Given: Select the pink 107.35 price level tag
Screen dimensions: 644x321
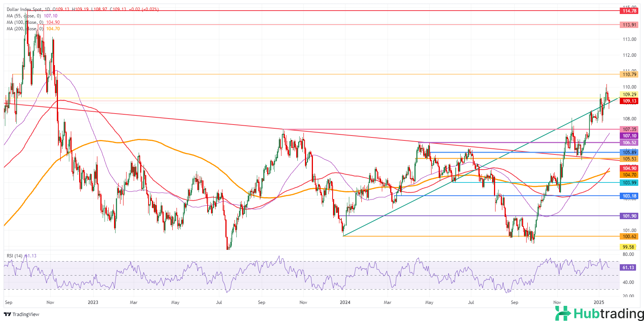Looking at the screenshot, I should point(629,129).
